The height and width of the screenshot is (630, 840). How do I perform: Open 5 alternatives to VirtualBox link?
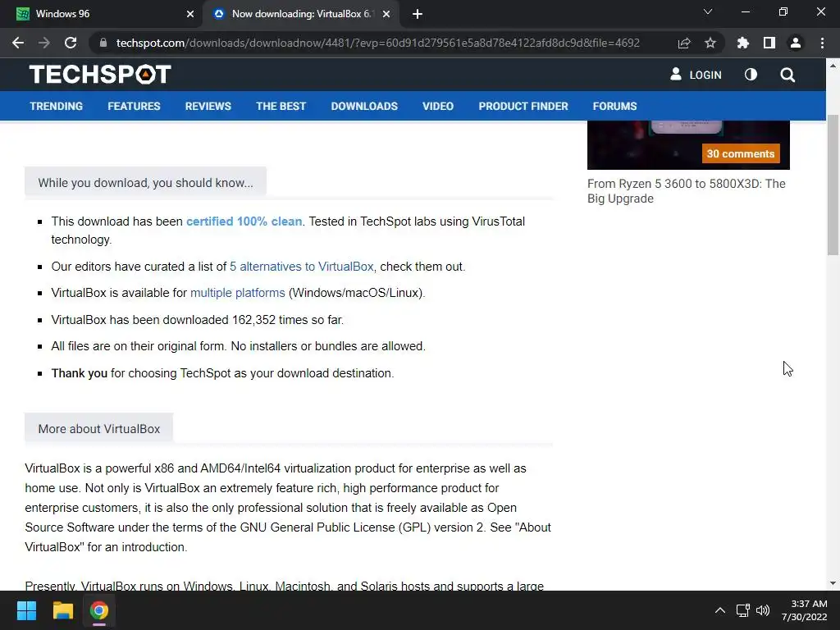point(302,267)
